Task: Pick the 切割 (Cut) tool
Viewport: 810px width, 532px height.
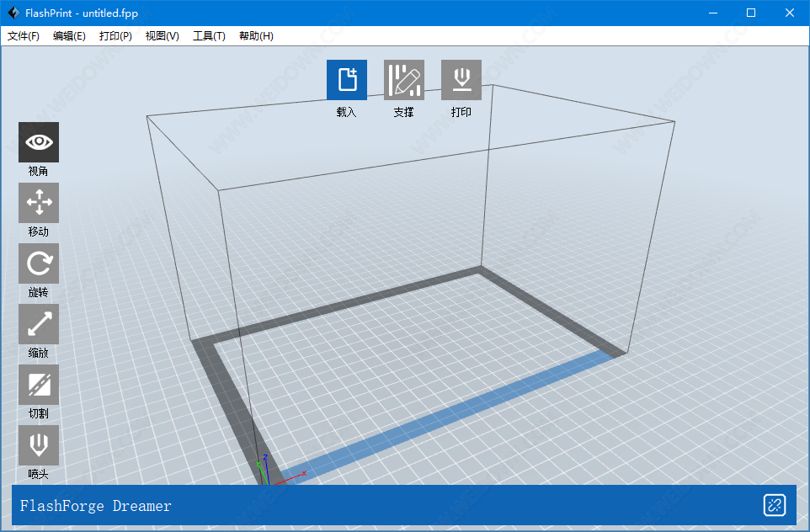Action: coord(39,385)
